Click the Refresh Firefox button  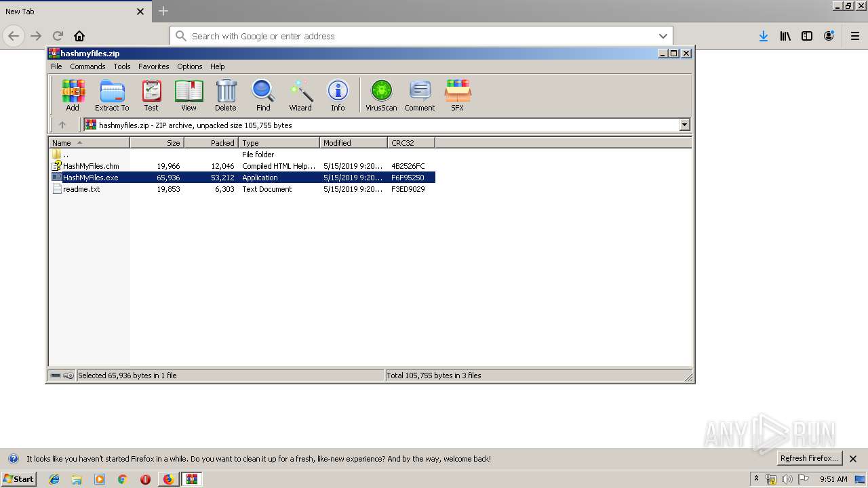tap(809, 459)
